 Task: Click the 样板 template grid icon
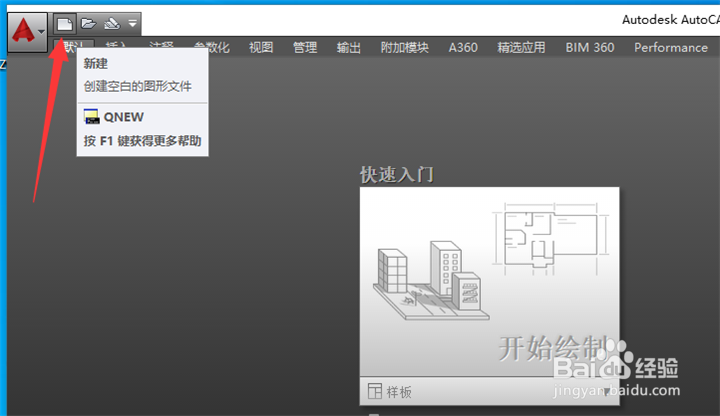[x=375, y=391]
